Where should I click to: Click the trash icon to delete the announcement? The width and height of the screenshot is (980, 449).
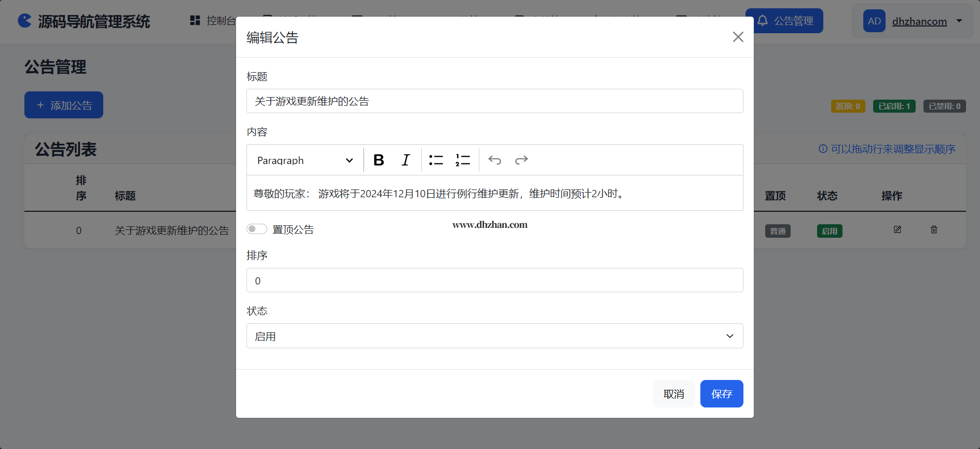[x=934, y=229]
